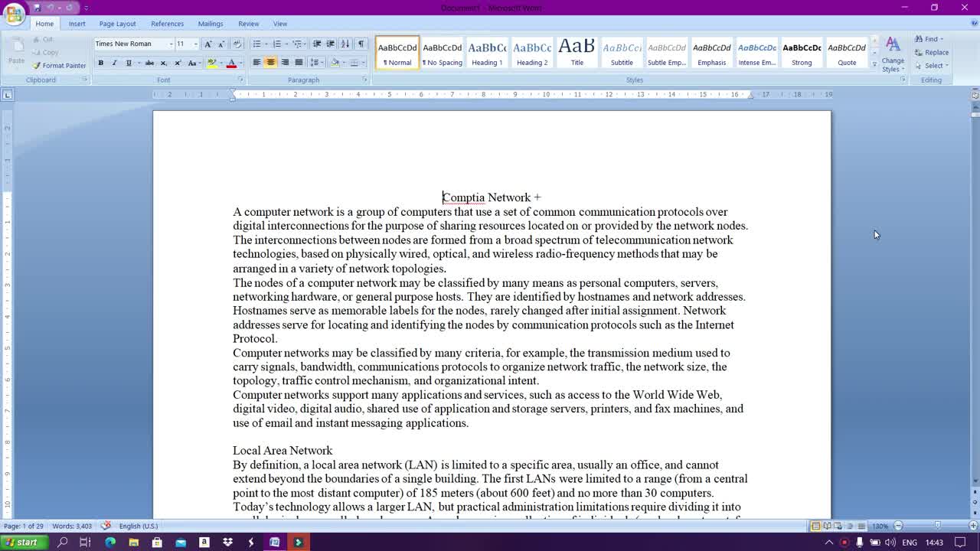The width and height of the screenshot is (980, 551).
Task: Open the Change Styles menu
Action: (x=893, y=54)
